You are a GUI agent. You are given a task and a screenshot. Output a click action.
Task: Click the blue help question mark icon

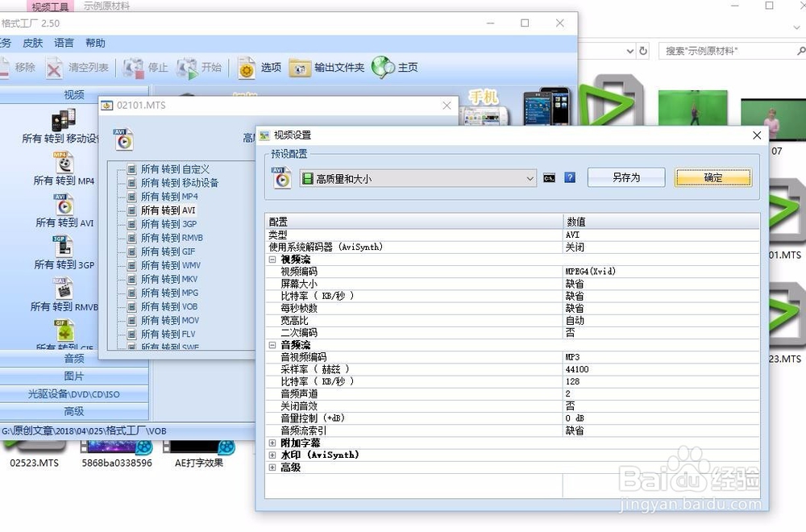click(570, 178)
